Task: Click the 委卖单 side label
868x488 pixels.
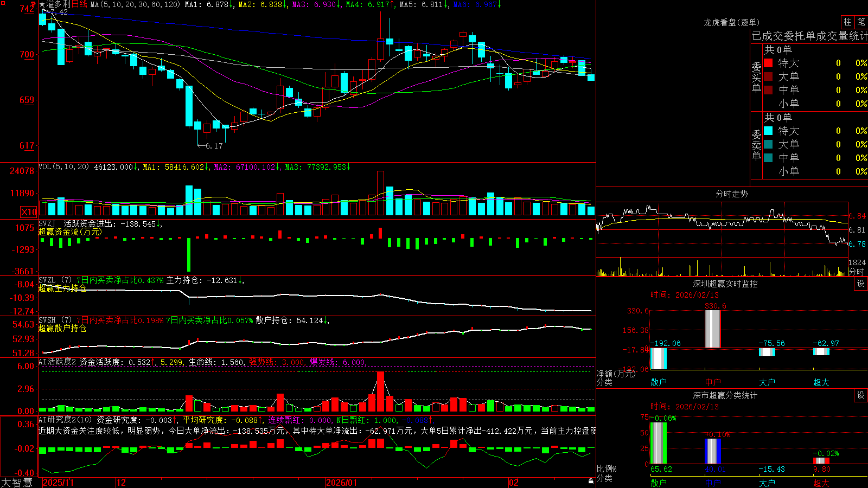Action: [x=756, y=145]
